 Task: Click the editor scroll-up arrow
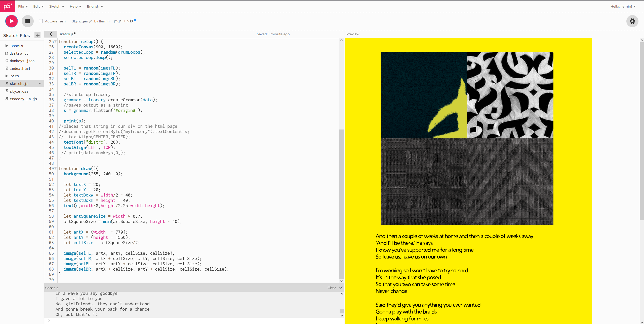341,40
